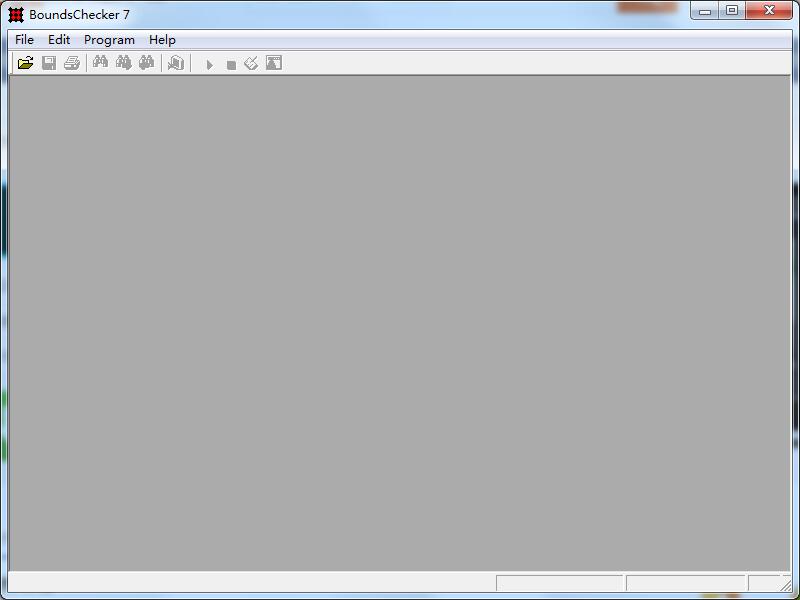Open the Edit menu
This screenshot has height=600, width=800.
[59, 40]
